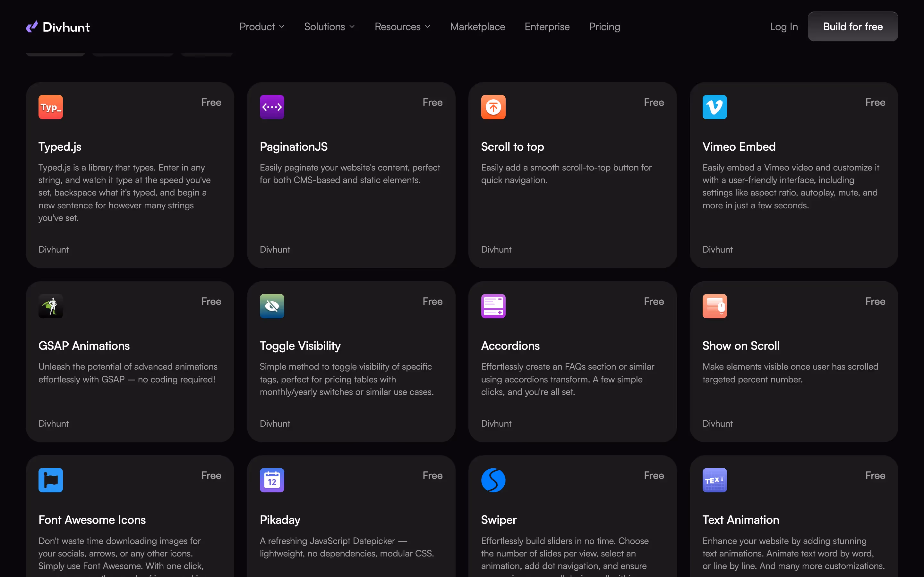
Task: Click the Swiper logo icon
Action: [x=493, y=480]
